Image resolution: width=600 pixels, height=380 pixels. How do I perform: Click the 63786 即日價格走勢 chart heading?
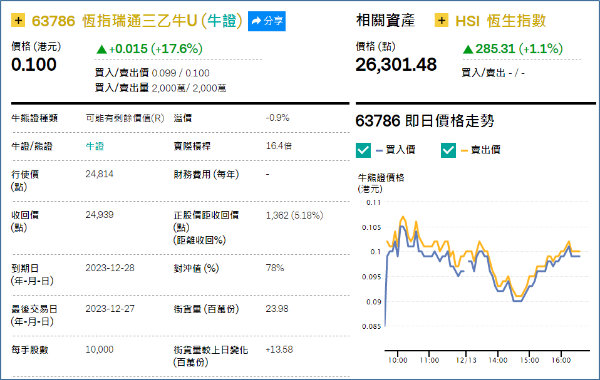425,121
